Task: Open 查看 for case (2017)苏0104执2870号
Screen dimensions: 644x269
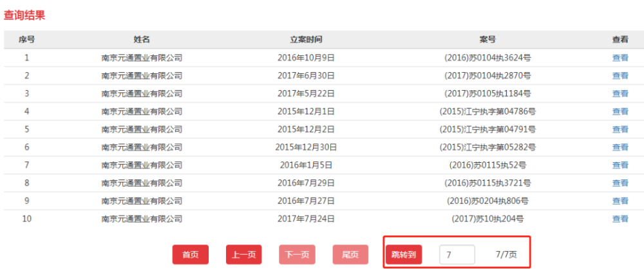Action: tap(620, 75)
